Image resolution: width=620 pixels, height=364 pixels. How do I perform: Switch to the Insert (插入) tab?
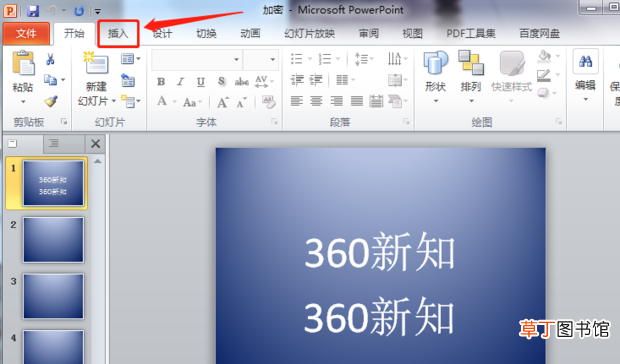tap(118, 34)
